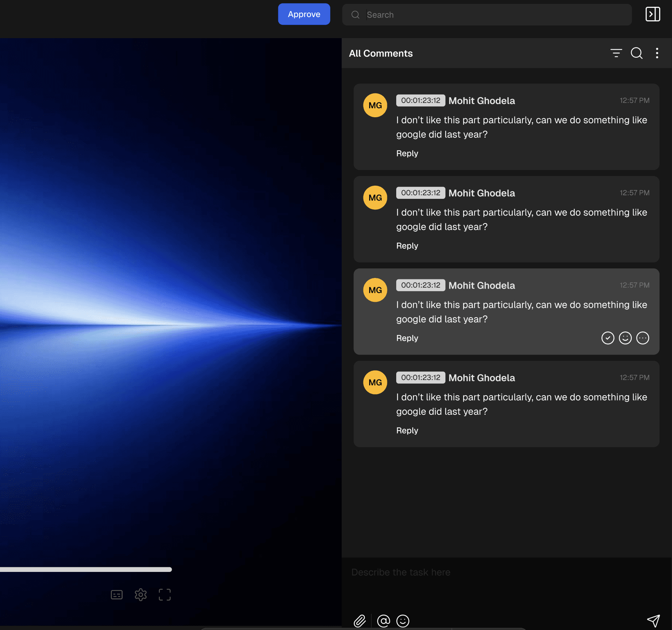This screenshot has height=630, width=672.
Task: Open the video player settings gear
Action: [140, 594]
